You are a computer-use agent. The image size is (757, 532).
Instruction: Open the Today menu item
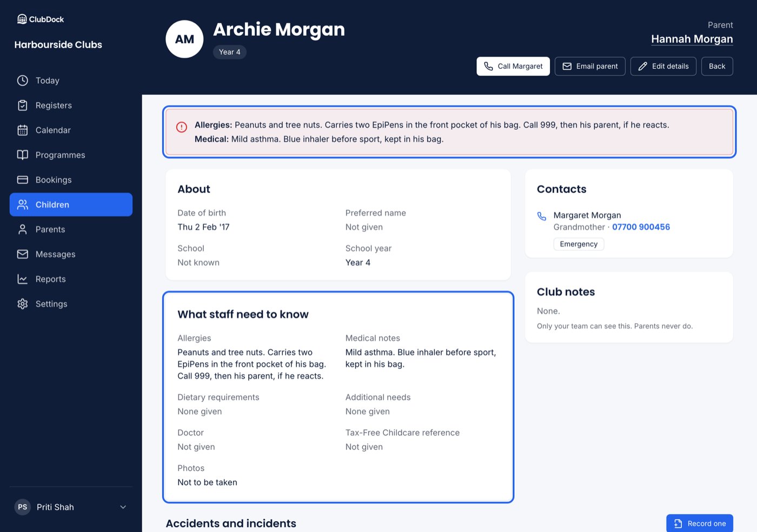point(71,81)
